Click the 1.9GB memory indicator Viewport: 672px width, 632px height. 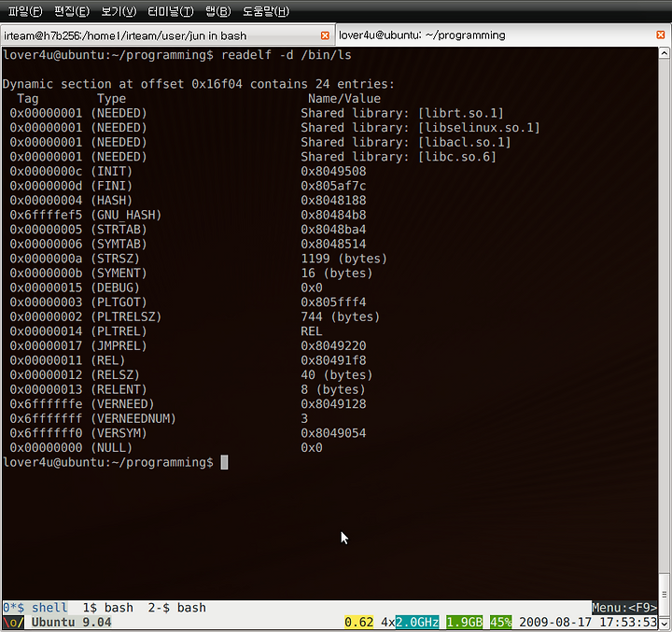[x=464, y=622]
